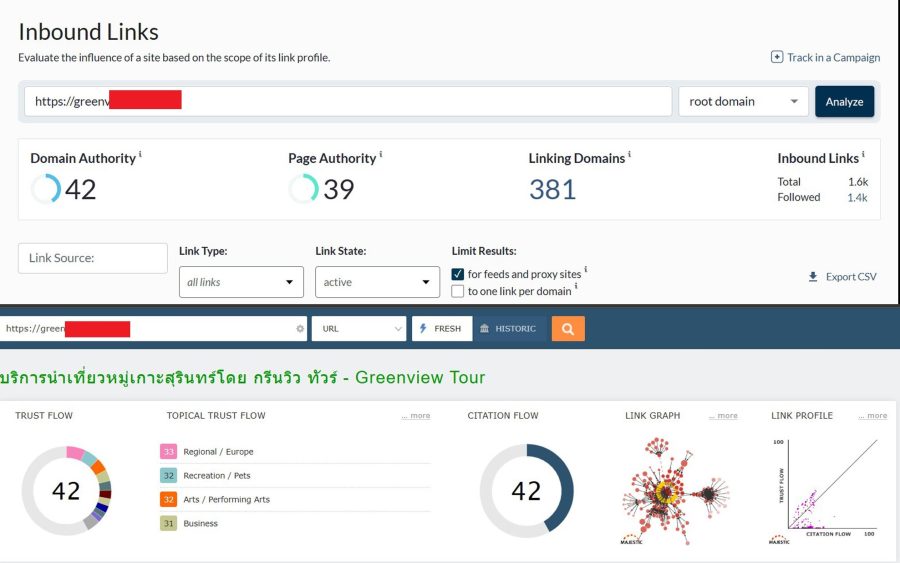Click the pink 33 Regional / Europe swatch
Screen dimensions: 900x563
(x=168, y=452)
